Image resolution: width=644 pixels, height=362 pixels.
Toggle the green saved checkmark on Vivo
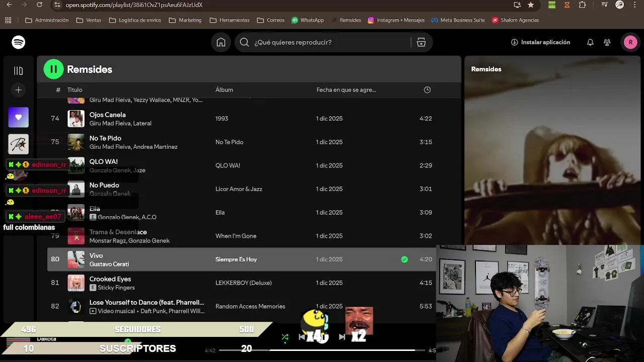click(405, 259)
